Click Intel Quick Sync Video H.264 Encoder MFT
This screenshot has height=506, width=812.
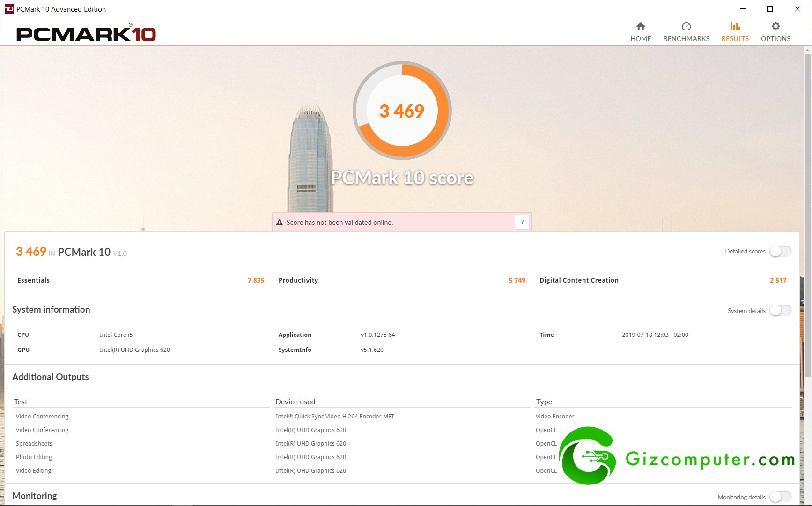335,416
